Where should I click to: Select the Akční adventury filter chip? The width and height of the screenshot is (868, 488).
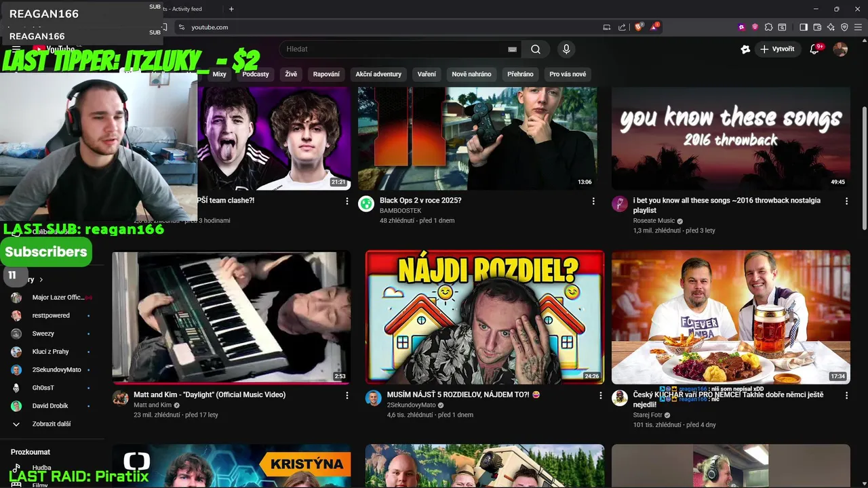(378, 74)
